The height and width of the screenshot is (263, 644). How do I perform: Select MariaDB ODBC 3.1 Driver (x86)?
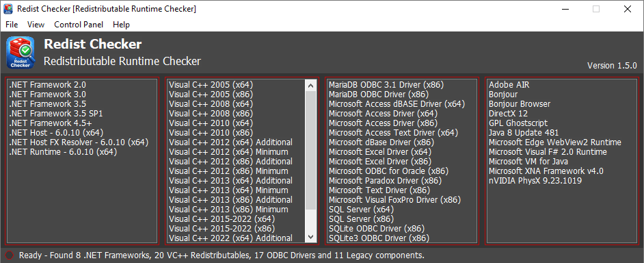[386, 85]
